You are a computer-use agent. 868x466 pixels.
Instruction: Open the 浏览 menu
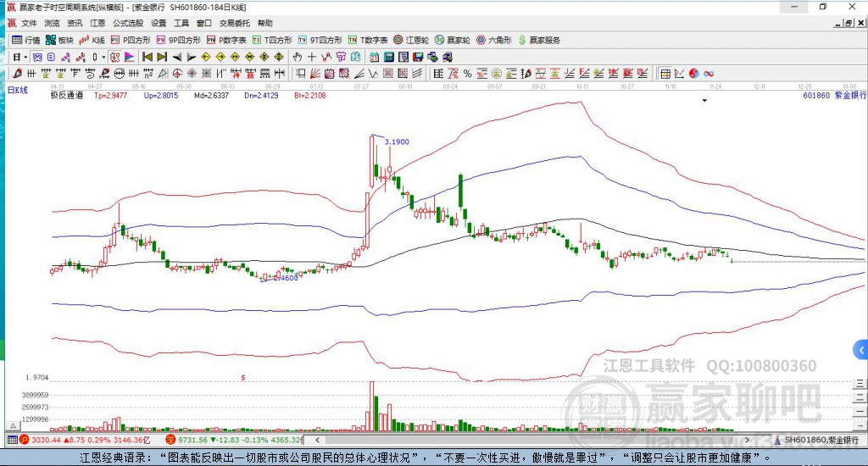[52, 23]
